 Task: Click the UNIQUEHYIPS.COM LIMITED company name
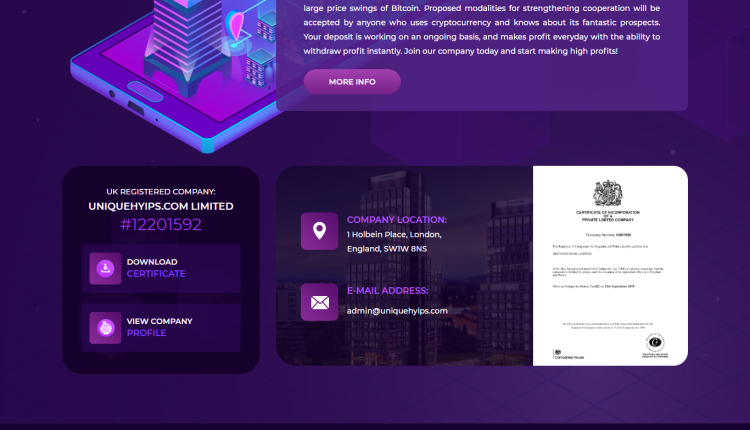(161, 206)
